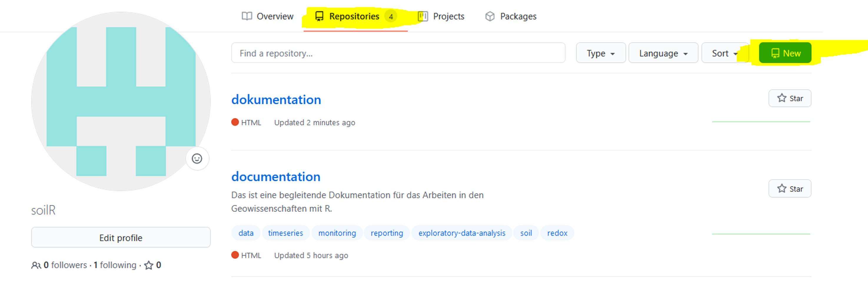Open the dokumentation repository link
This screenshot has height=281, width=868.
276,100
